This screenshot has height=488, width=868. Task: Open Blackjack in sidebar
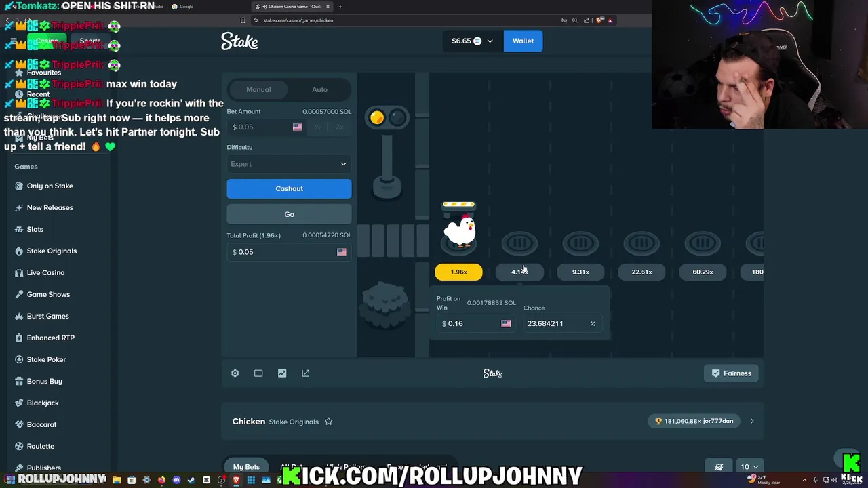43,403
